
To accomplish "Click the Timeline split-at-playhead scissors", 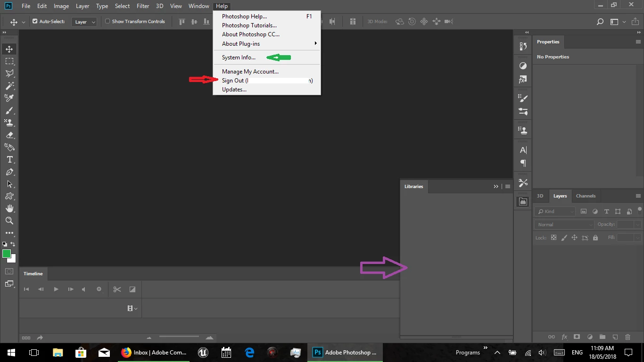I will click(x=117, y=289).
